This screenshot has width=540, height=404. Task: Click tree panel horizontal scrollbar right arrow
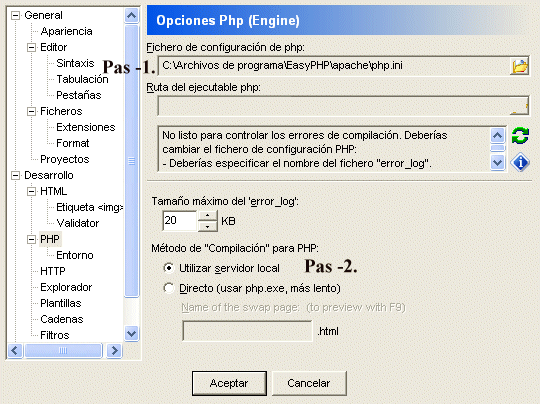[114, 351]
